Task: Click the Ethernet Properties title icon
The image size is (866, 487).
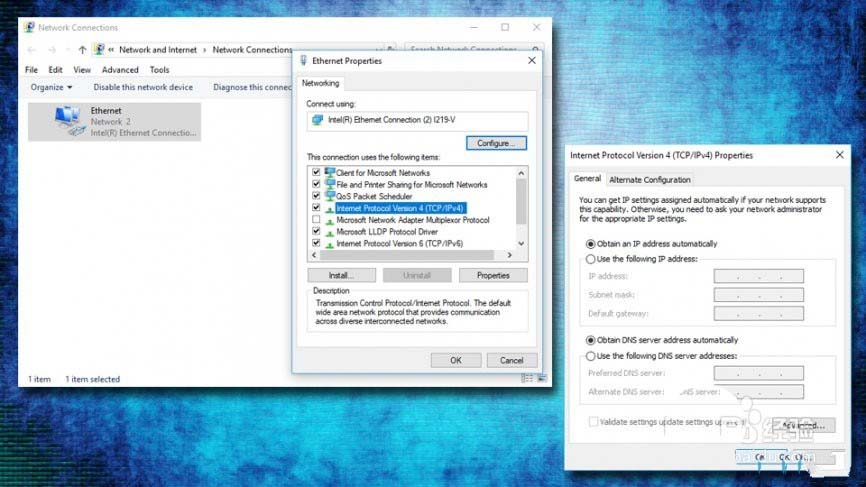Action: click(x=303, y=61)
